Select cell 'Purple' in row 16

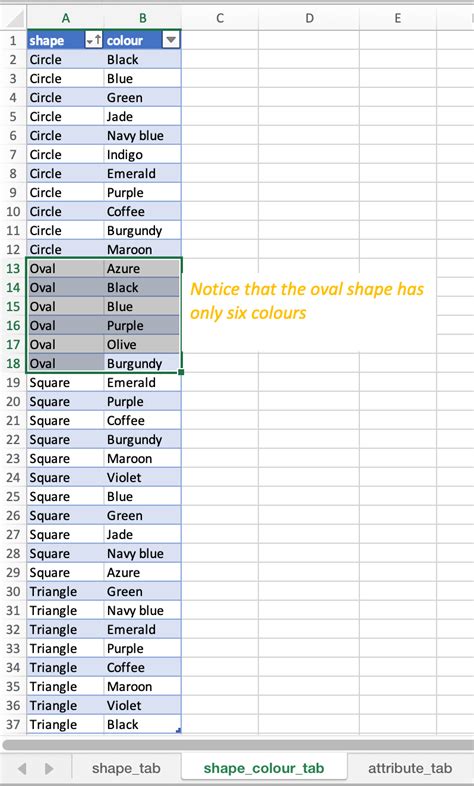click(143, 326)
